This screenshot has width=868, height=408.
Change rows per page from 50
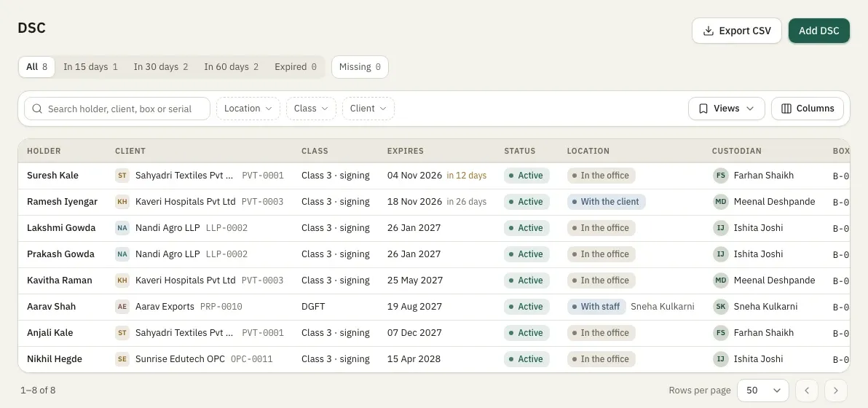point(763,391)
